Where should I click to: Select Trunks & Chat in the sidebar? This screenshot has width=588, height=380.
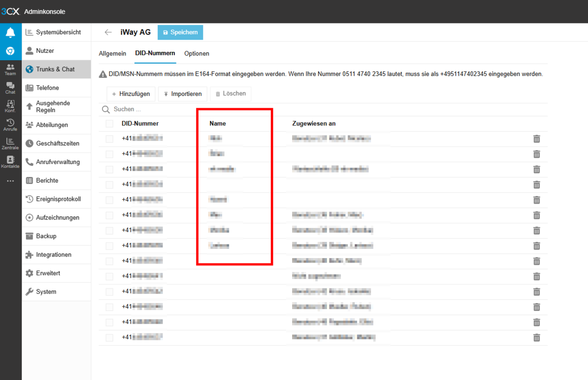[56, 70]
